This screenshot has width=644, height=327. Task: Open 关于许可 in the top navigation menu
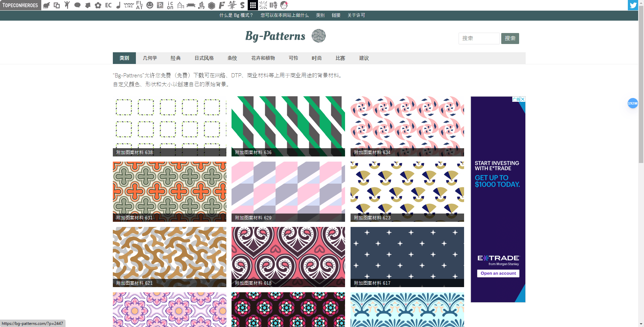pyautogui.click(x=356, y=15)
